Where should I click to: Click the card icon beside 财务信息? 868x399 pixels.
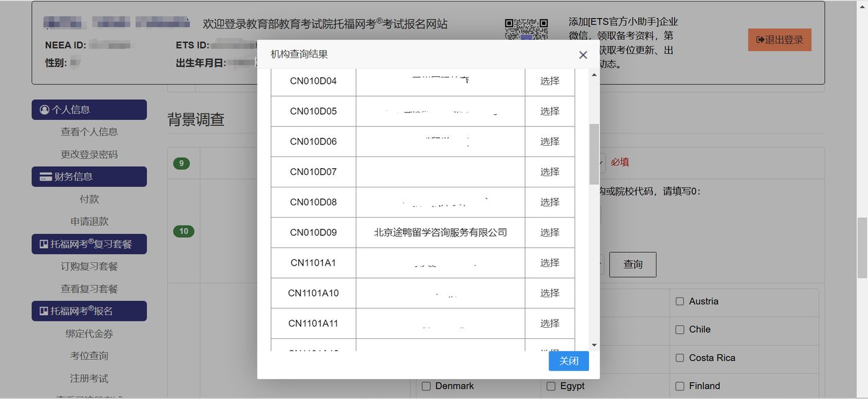(45, 177)
